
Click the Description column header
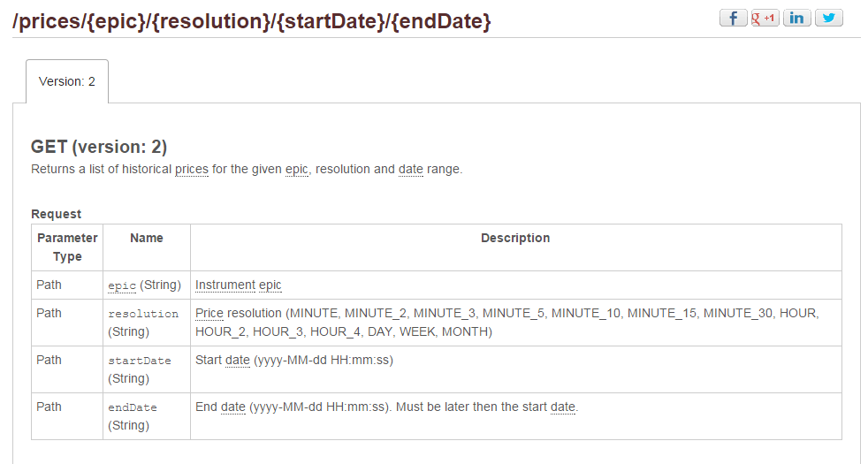515,239
